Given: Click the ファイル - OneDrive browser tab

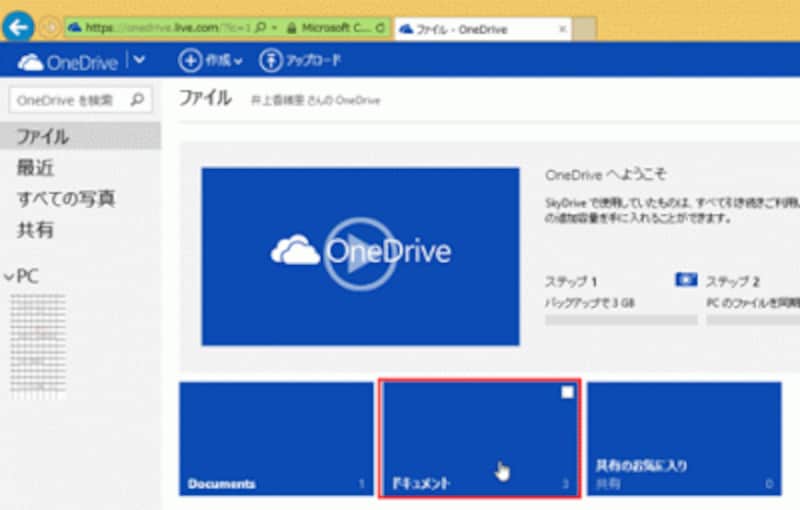Looking at the screenshot, I should (482, 29).
